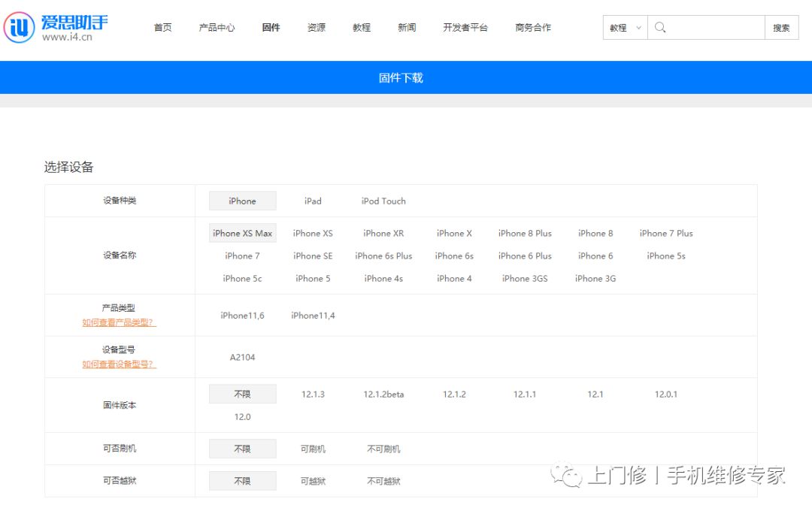This screenshot has width=812, height=511.
Task: Click the search magnifier icon
Action: (660, 28)
